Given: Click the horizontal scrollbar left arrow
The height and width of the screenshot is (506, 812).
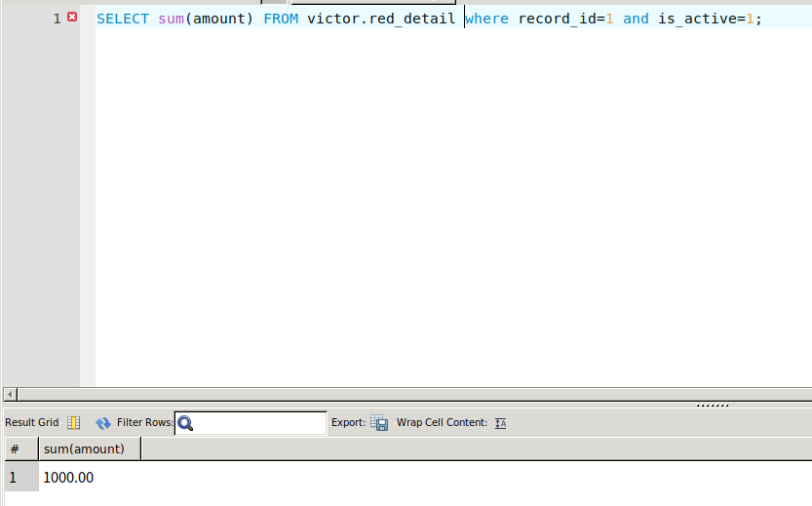Looking at the screenshot, I should click(10, 395).
